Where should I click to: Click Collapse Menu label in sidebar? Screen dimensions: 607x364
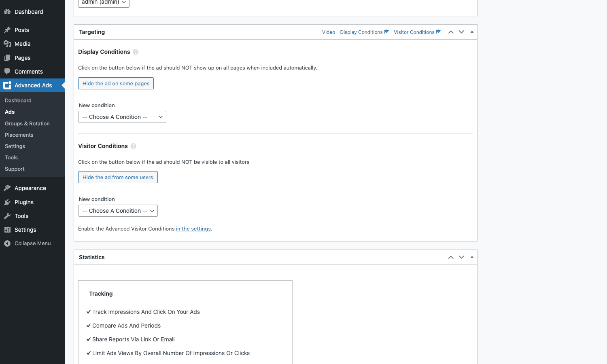(33, 243)
